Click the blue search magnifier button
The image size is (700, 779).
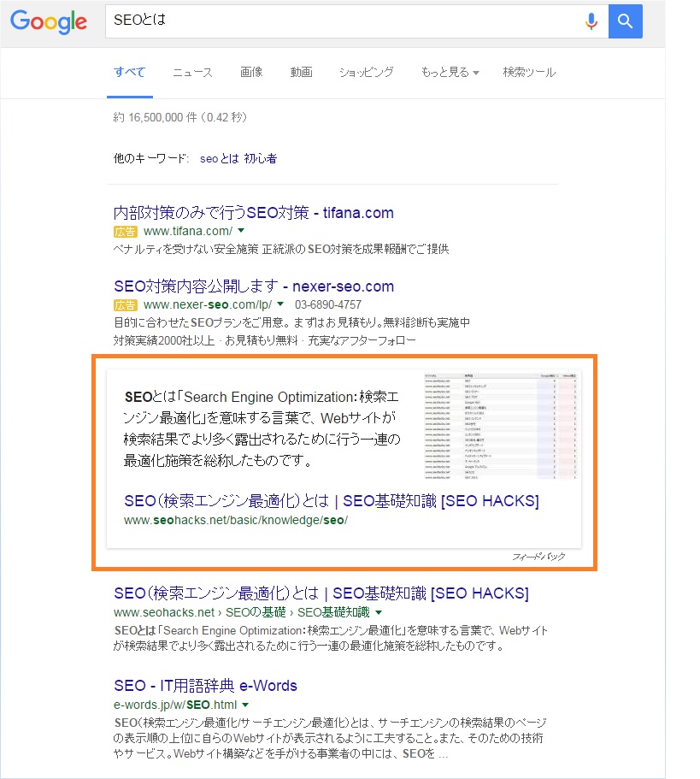point(625,21)
